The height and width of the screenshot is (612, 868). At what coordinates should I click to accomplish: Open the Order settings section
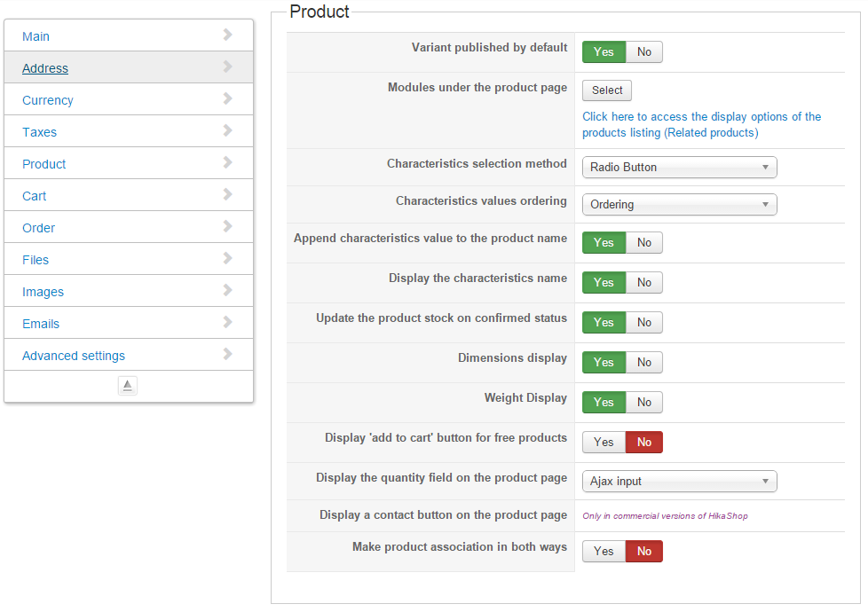(38, 228)
